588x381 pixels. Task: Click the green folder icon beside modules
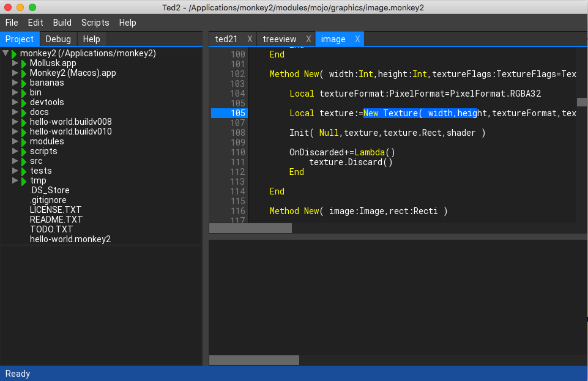(x=24, y=142)
